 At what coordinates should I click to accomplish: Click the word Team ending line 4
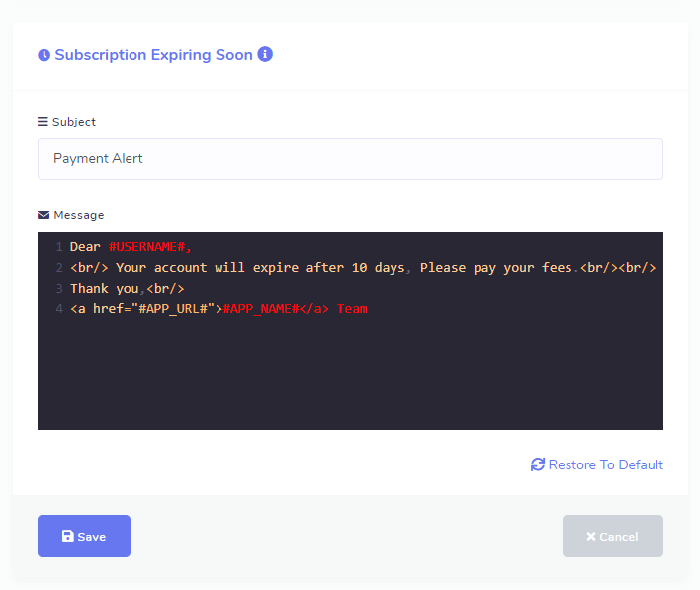(x=352, y=309)
